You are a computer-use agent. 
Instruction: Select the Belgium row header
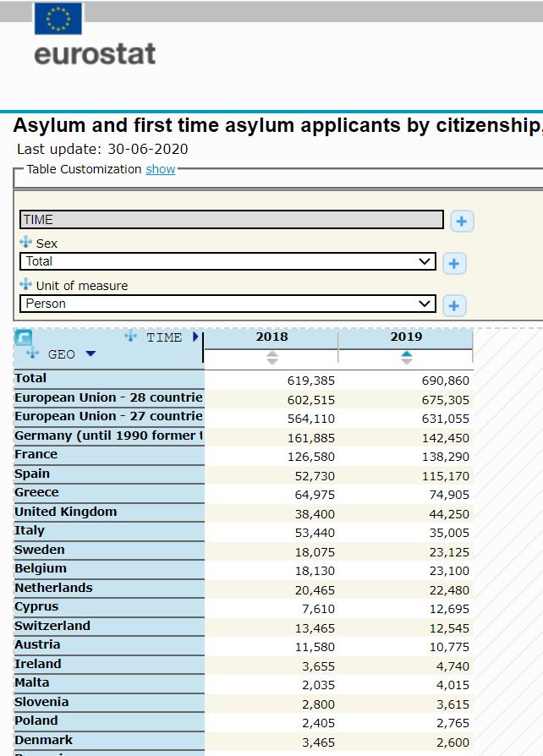(109, 569)
